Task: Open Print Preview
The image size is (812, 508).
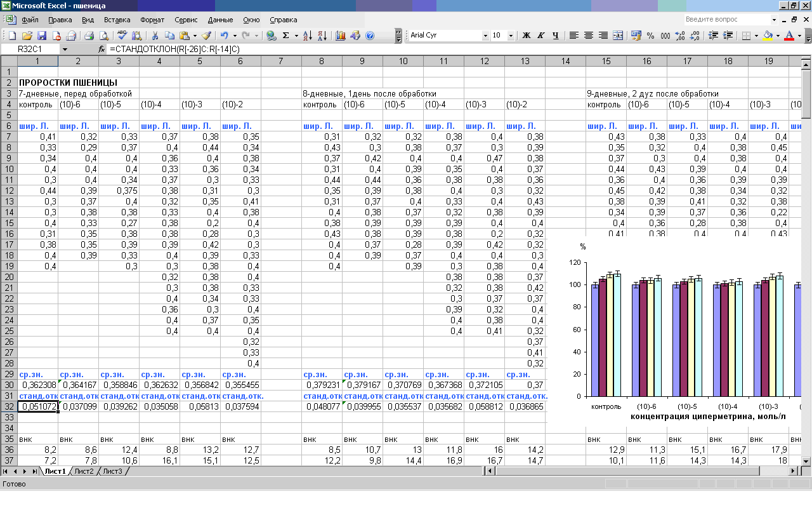Action: pyautogui.click(x=104, y=36)
